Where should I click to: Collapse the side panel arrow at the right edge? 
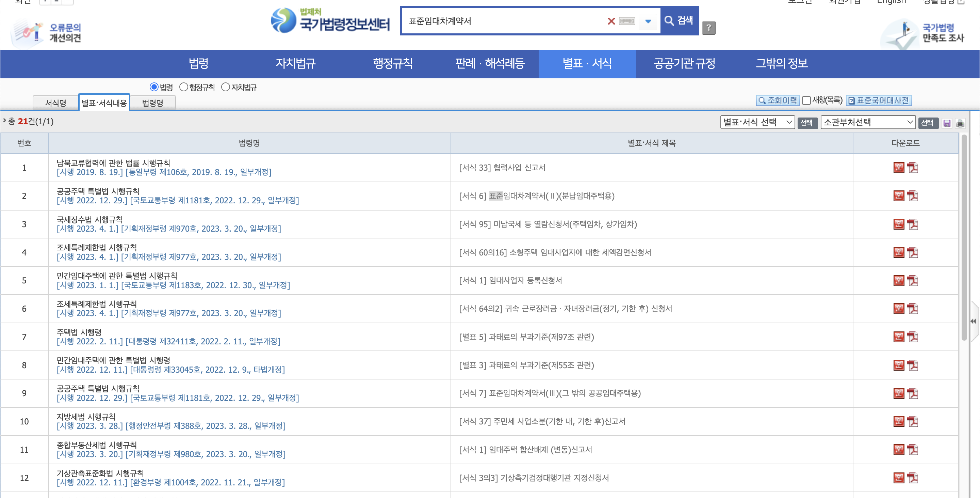point(973,321)
